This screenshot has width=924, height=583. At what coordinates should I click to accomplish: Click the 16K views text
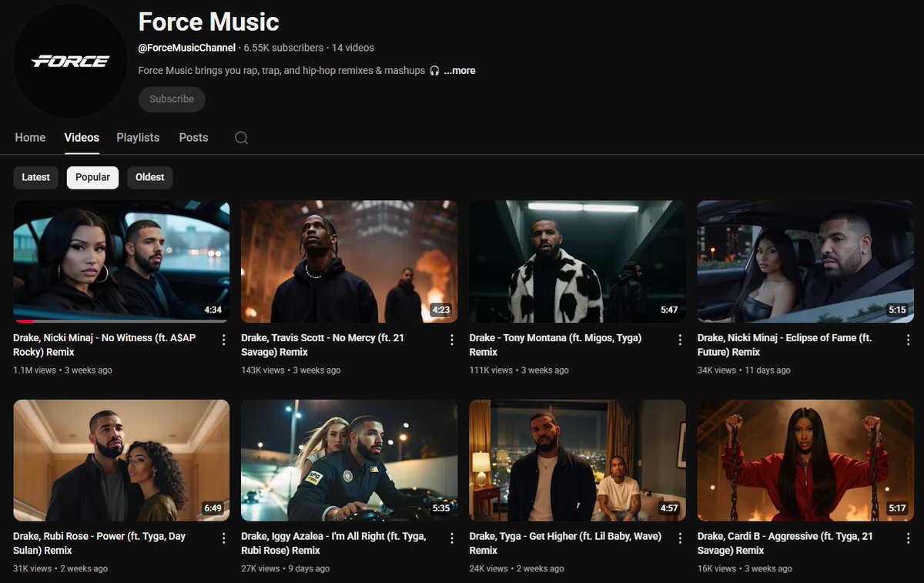click(717, 569)
